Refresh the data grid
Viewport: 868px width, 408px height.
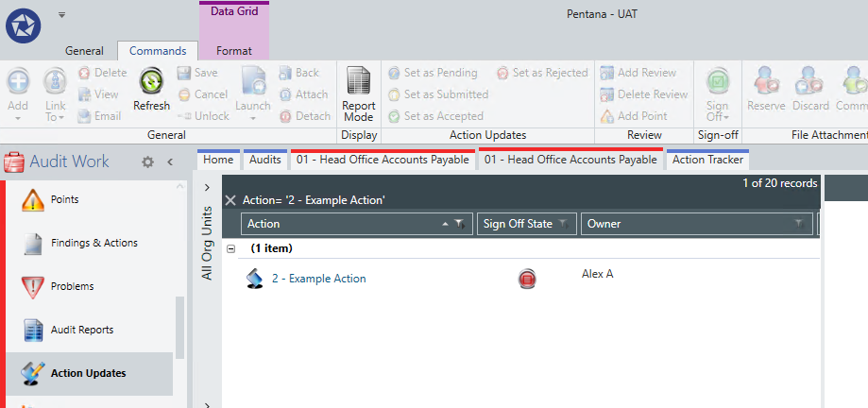[151, 89]
